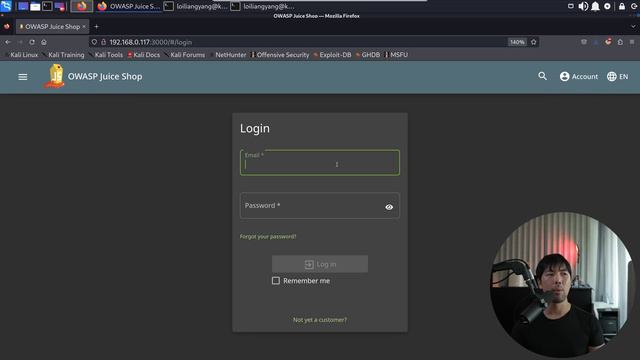Viewport: 640px width, 360px height.
Task: Click the Firefox launcher icon in panel
Action: pos(82,6)
